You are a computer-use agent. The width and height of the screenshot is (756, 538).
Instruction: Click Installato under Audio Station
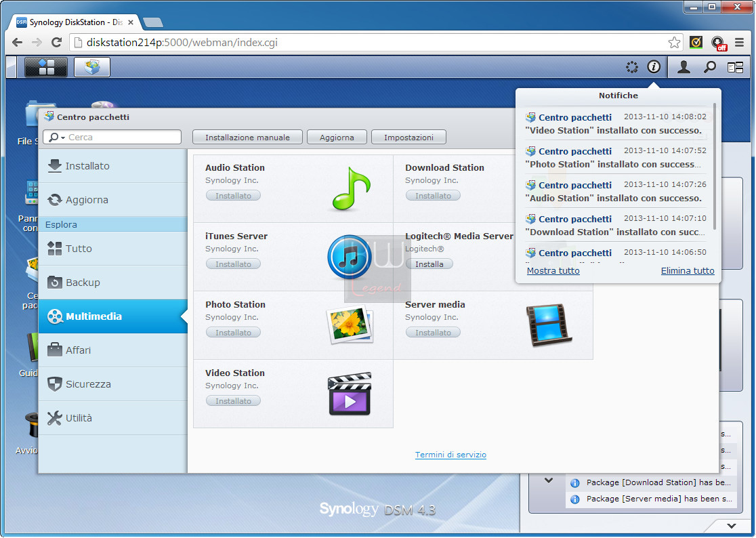coord(233,196)
